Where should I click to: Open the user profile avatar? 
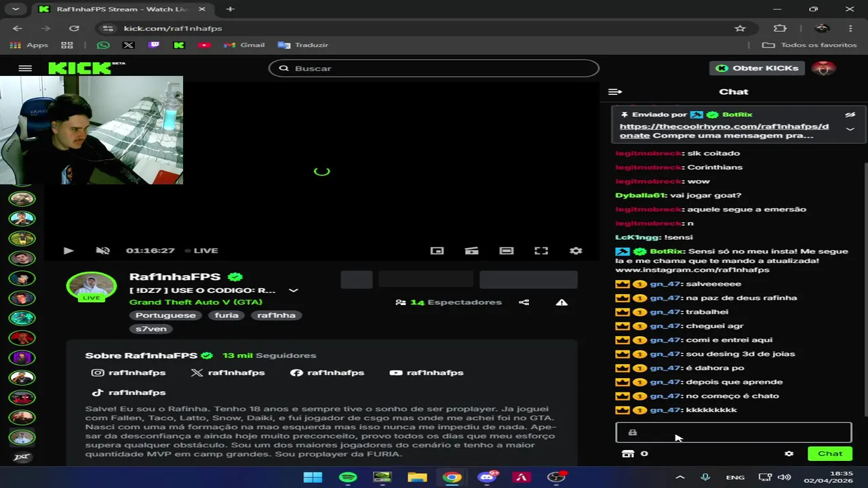[824, 68]
